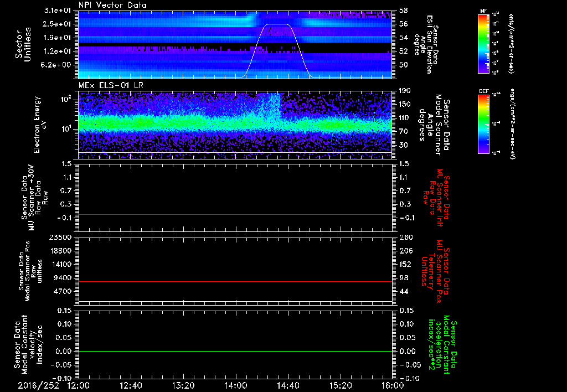Click the 30 scanner angle tick

pyautogui.click(x=404, y=145)
